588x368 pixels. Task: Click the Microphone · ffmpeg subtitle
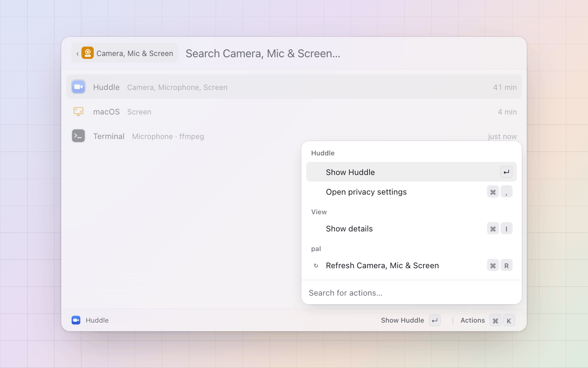click(x=168, y=137)
